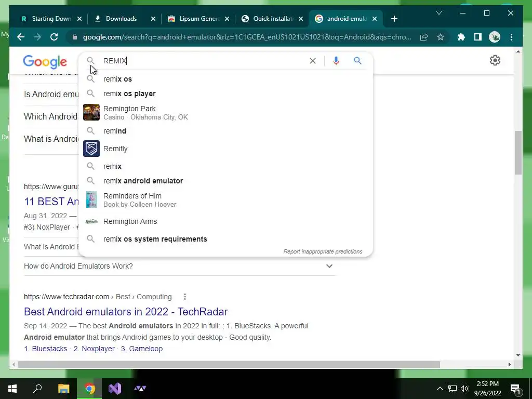Click the scroll down arrow of page

[x=518, y=355]
